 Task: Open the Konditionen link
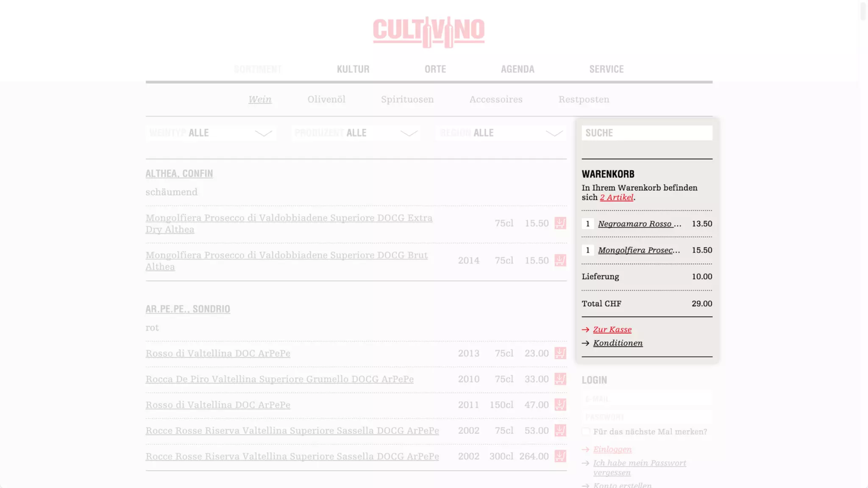click(618, 343)
